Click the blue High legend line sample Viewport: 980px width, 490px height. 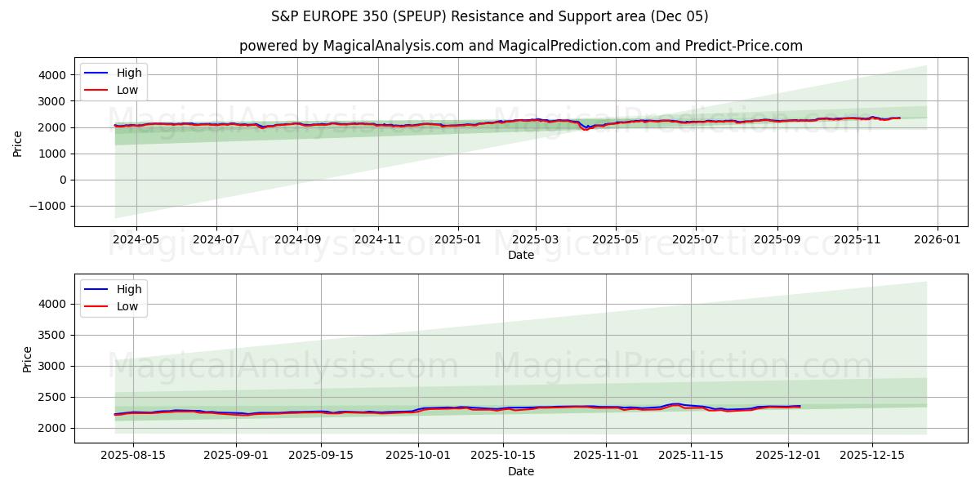coord(96,73)
